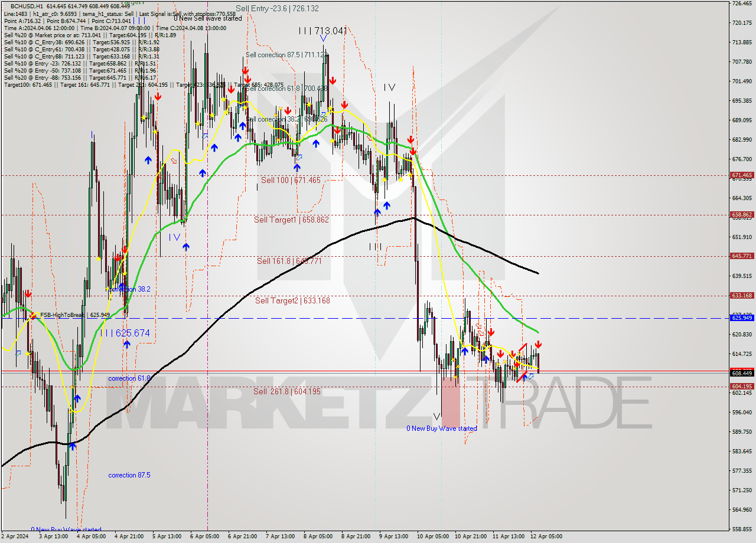The height and width of the screenshot is (543, 756).
Task: Click the 'Sell 261.8 | 604.195' label
Action: click(x=287, y=391)
